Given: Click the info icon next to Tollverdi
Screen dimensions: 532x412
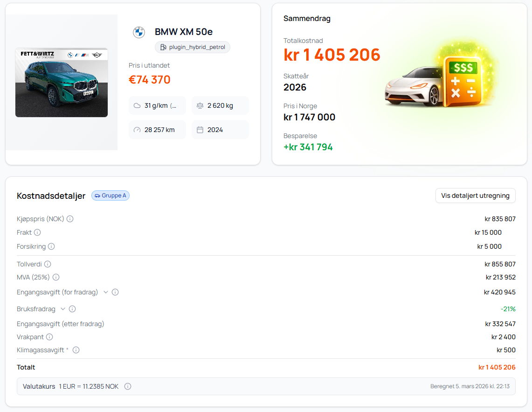Looking at the screenshot, I should coord(48,264).
